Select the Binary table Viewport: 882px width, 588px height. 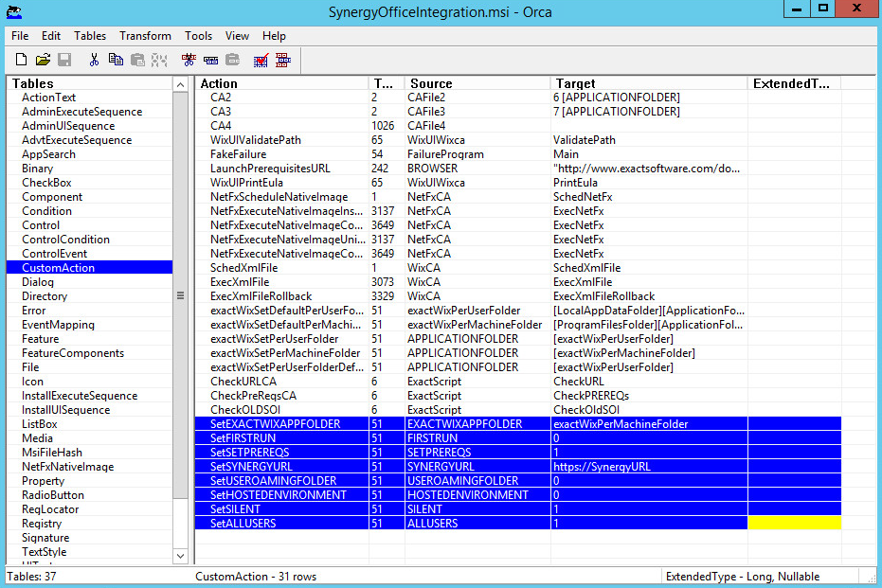(37, 169)
